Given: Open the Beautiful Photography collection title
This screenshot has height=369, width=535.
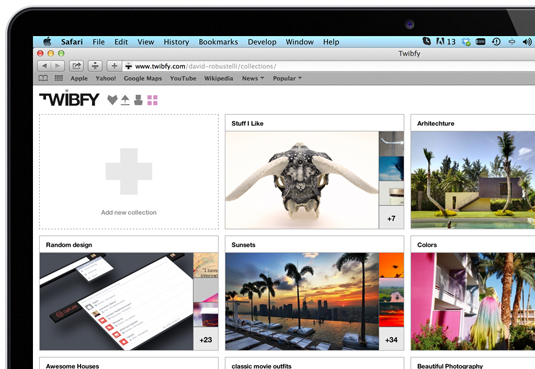Looking at the screenshot, I should (450, 366).
